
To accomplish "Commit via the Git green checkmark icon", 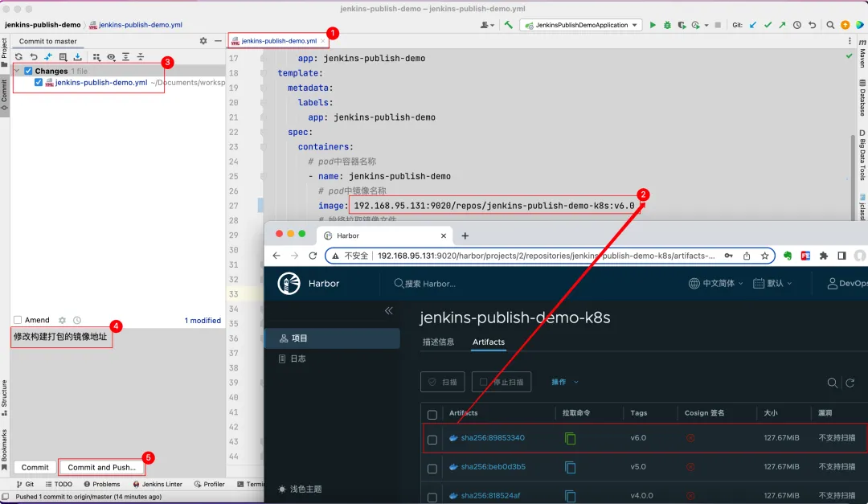I will (x=768, y=25).
